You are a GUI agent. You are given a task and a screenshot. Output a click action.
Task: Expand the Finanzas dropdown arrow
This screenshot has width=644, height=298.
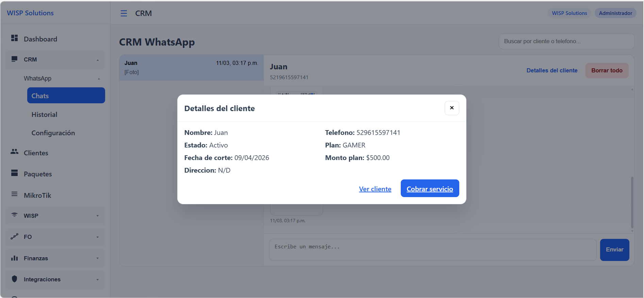[98, 258]
